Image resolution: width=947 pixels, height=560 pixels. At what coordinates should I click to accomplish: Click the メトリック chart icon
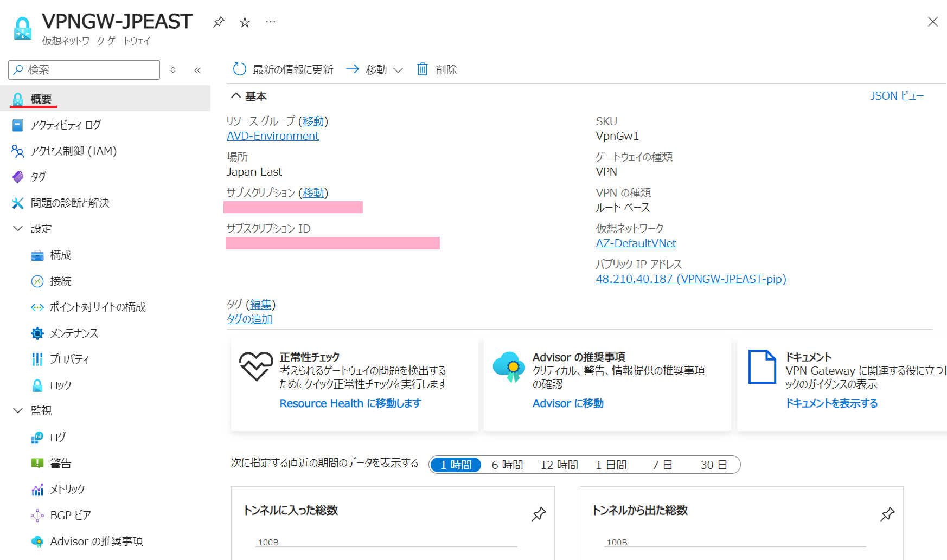[x=37, y=490]
